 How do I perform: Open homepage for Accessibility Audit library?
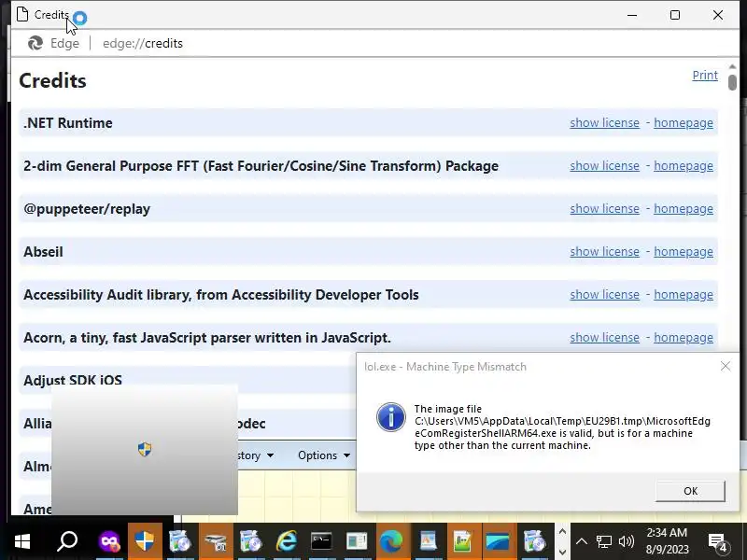click(x=684, y=294)
